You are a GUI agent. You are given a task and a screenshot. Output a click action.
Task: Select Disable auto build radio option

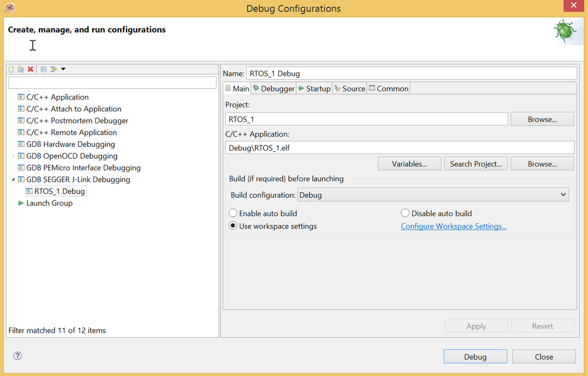coord(405,213)
